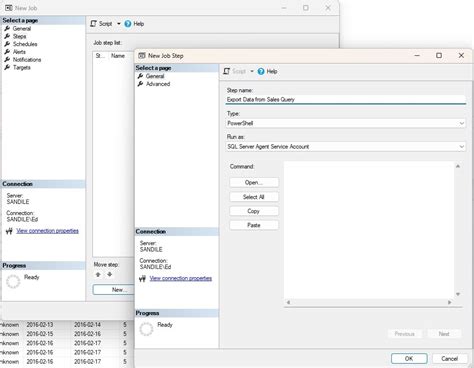Screen dimensions: 474x368
Task: Select General page in New Job Step
Action: click(x=155, y=76)
